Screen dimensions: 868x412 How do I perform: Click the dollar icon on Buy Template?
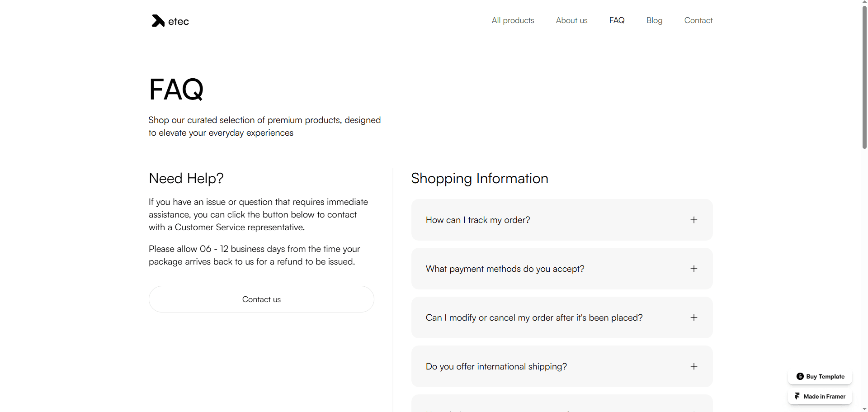800,376
